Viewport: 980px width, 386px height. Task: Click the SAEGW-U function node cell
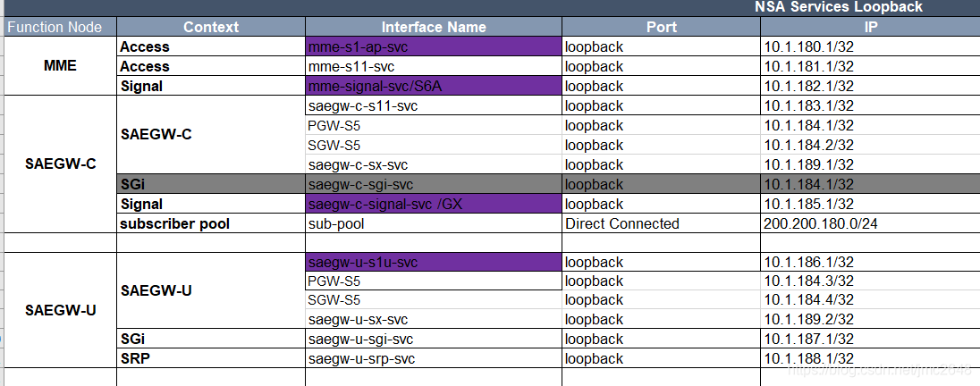coord(61,310)
